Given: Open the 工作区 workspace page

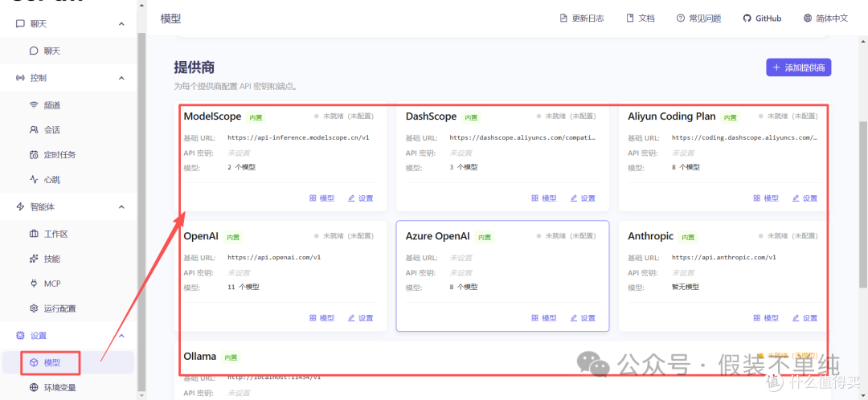Looking at the screenshot, I should pos(67,234).
